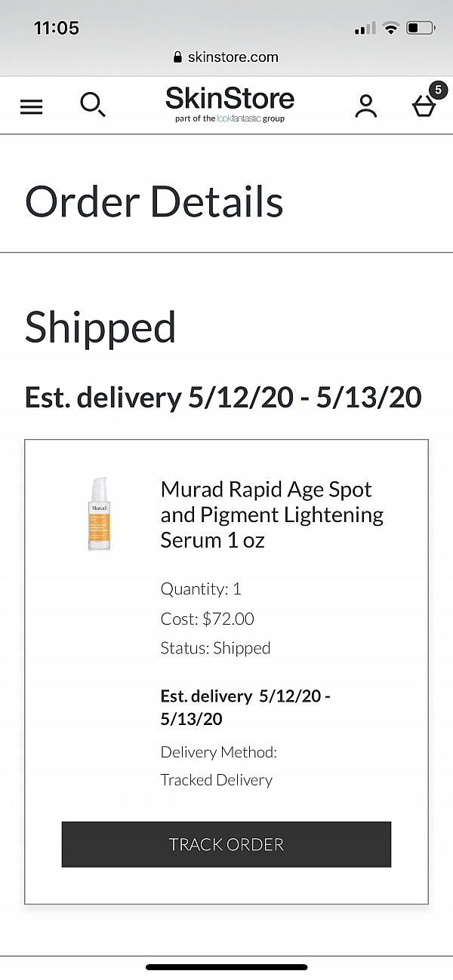Click the Tracked Delivery method text
This screenshot has width=453, height=980.
click(x=216, y=780)
